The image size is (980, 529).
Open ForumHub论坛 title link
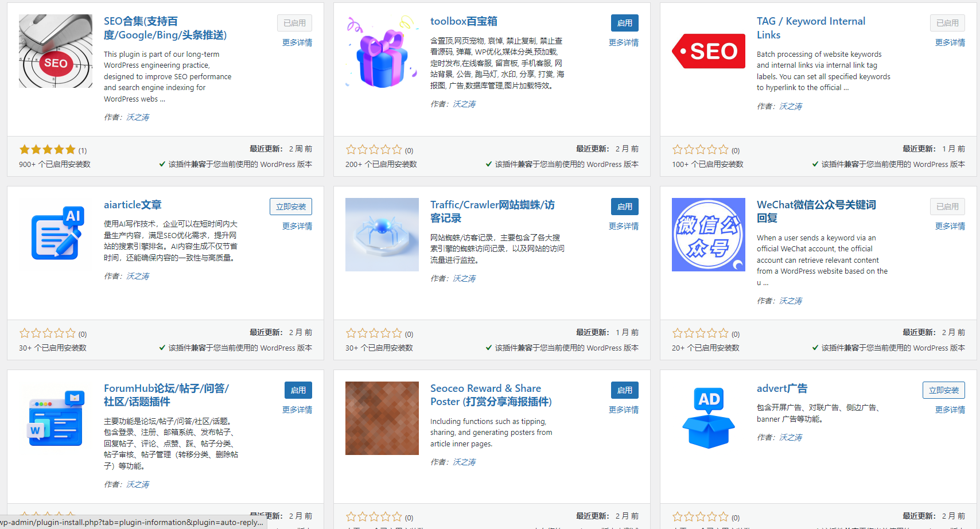166,395
